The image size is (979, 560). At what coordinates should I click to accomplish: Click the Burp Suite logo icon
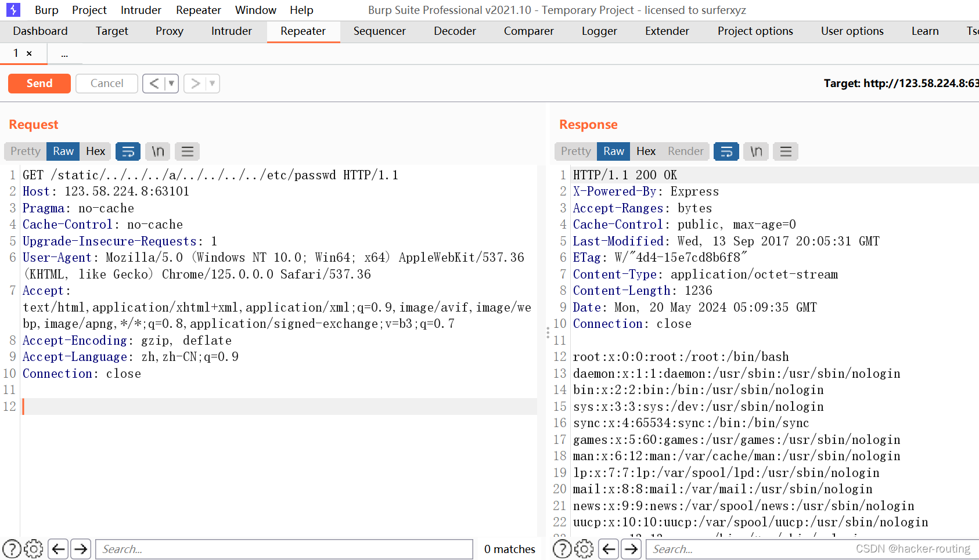pyautogui.click(x=13, y=9)
